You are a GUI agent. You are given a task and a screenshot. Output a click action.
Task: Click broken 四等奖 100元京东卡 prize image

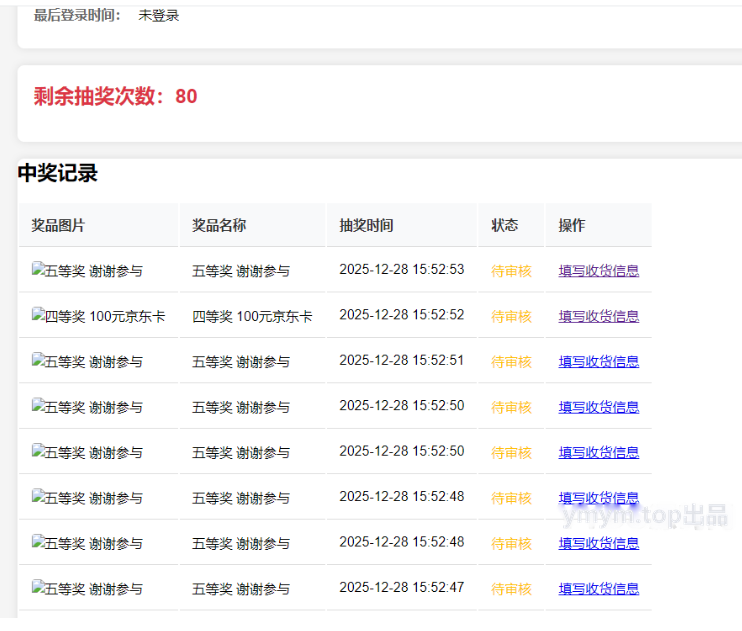(x=98, y=316)
